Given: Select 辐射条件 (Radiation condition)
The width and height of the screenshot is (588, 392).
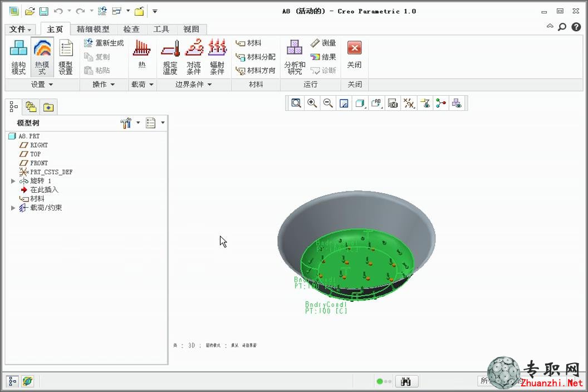Looking at the screenshot, I should [x=217, y=57].
